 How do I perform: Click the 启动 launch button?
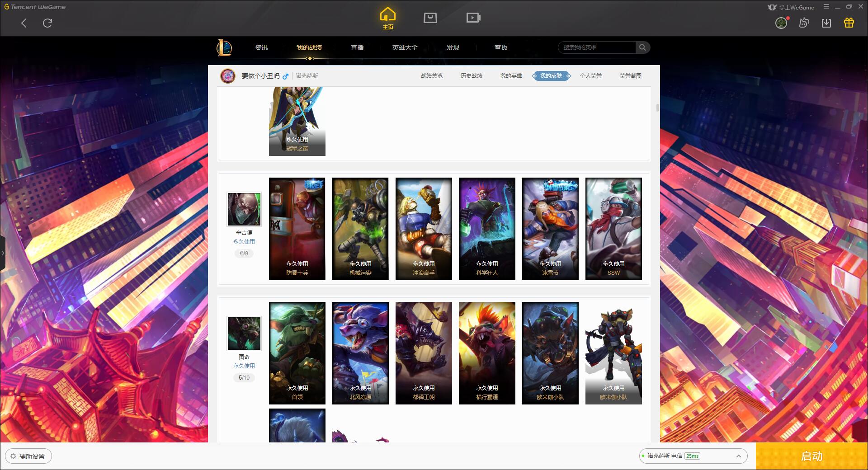click(x=812, y=456)
